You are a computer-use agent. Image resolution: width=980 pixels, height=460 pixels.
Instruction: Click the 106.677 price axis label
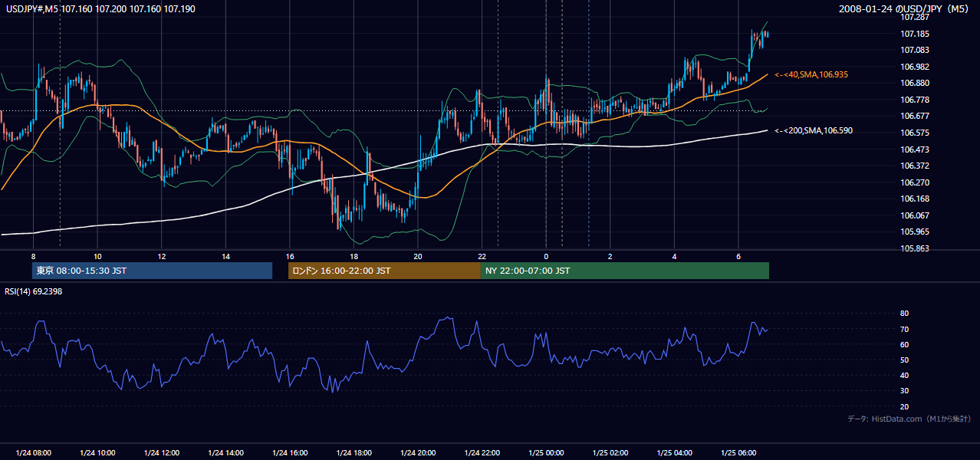tap(916, 116)
